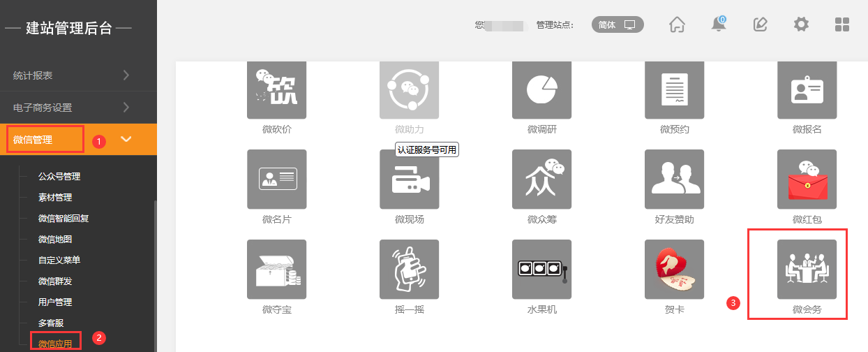Image resolution: width=868 pixels, height=352 pixels.
Task: Toggle the 简体 site language switch
Action: coord(618,24)
